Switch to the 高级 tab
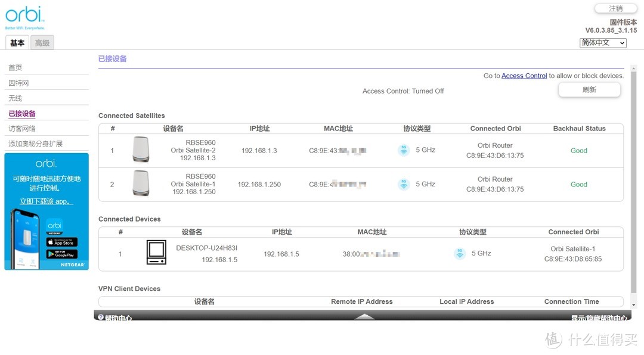Screen dimensions: 644x355 click(x=42, y=42)
